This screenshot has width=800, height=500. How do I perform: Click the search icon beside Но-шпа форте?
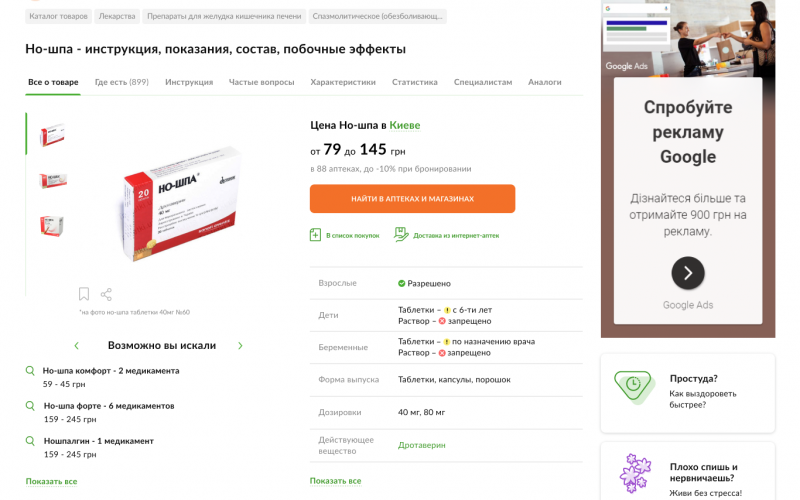pyautogui.click(x=30, y=405)
